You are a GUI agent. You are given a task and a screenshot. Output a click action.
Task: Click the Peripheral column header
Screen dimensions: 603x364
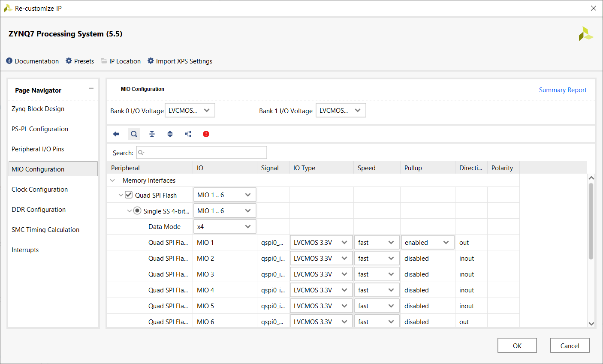click(x=150, y=168)
